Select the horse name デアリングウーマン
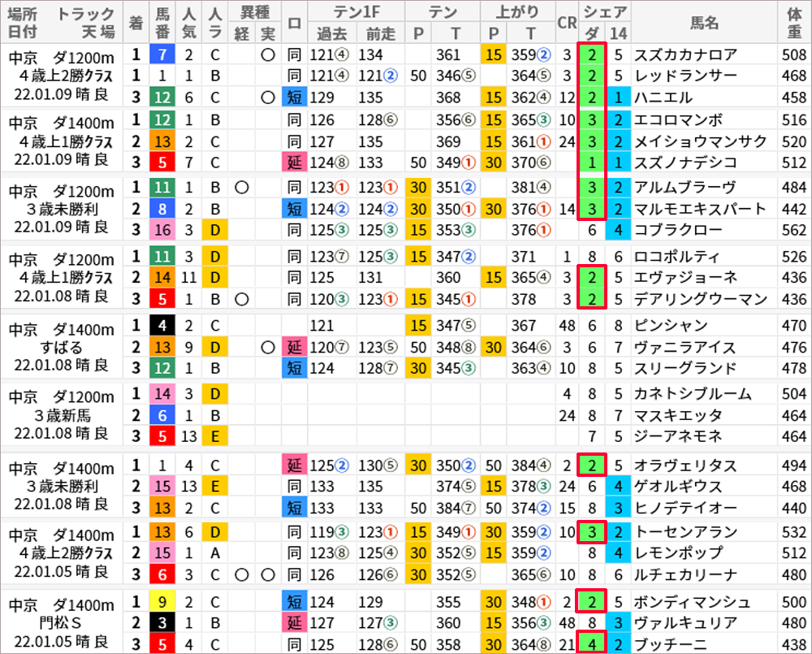The width and height of the screenshot is (812, 654). (701, 300)
